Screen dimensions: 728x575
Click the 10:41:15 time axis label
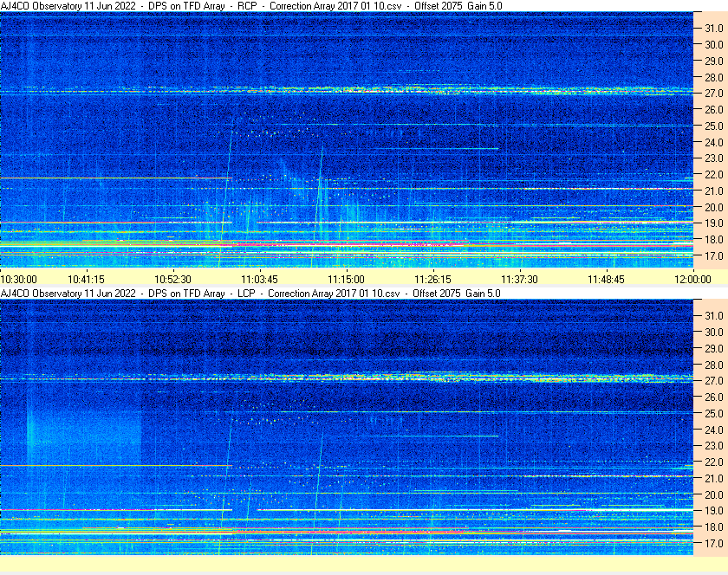pos(87,280)
